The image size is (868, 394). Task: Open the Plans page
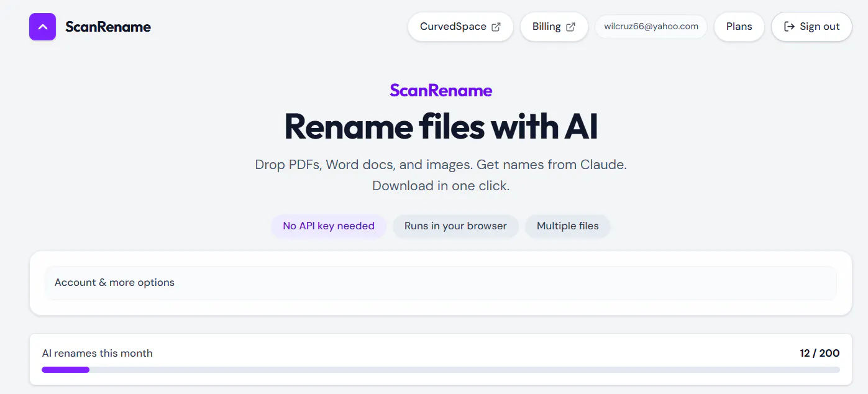click(739, 27)
